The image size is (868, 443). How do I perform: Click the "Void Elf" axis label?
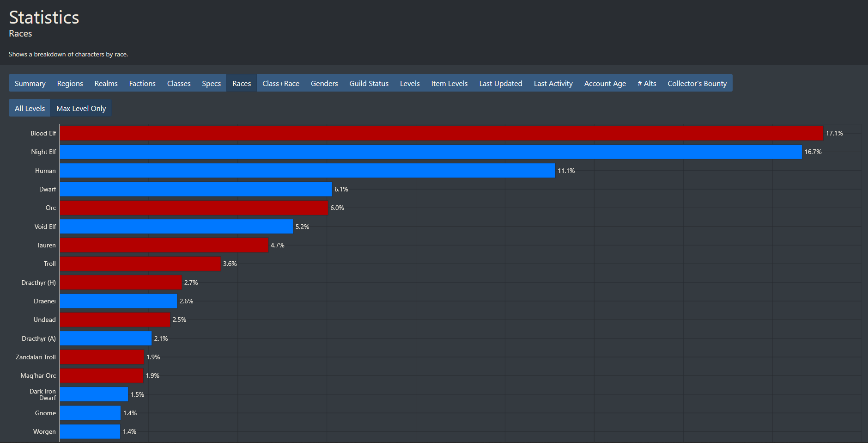coord(45,227)
